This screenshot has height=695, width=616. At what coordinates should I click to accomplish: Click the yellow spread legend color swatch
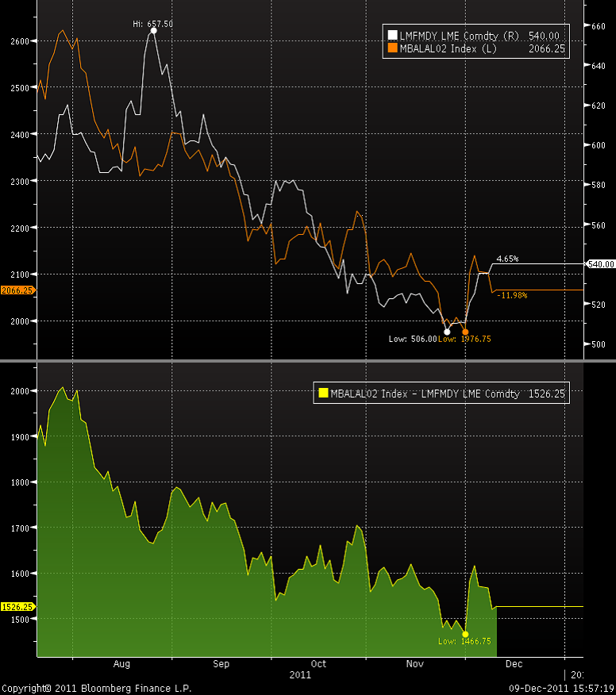click(324, 394)
